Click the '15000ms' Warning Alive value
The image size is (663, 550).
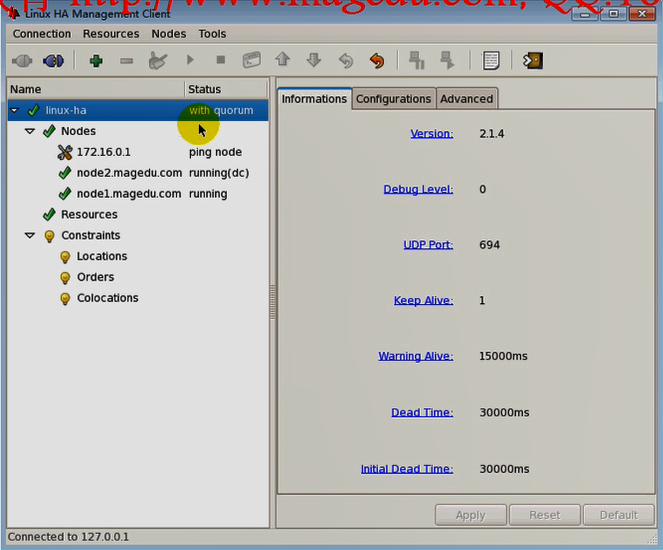(x=503, y=356)
